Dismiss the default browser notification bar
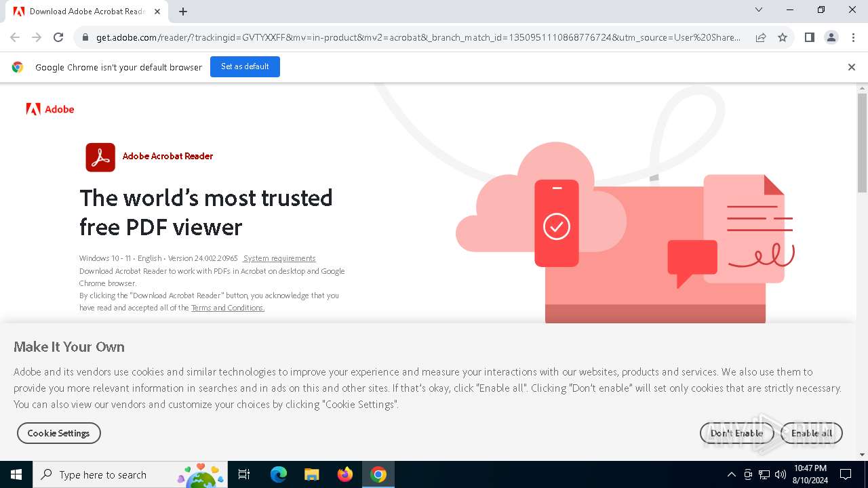Image resolution: width=868 pixels, height=488 pixels. [851, 67]
